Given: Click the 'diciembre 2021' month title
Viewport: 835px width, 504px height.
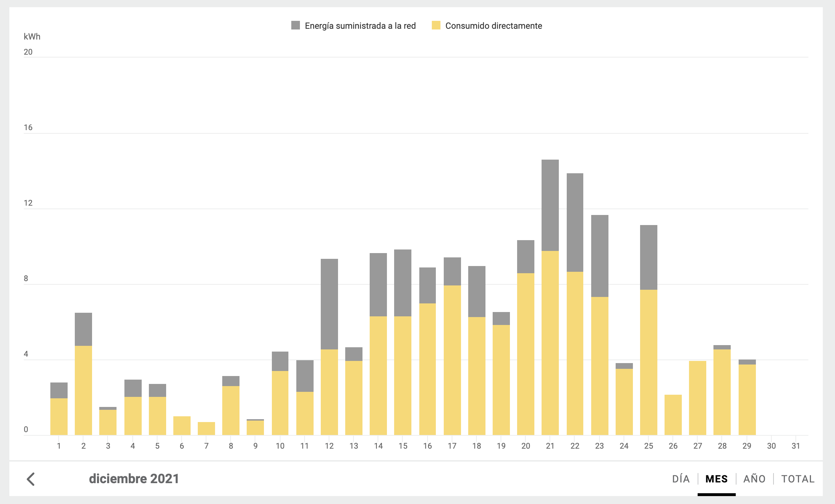Looking at the screenshot, I should (134, 479).
